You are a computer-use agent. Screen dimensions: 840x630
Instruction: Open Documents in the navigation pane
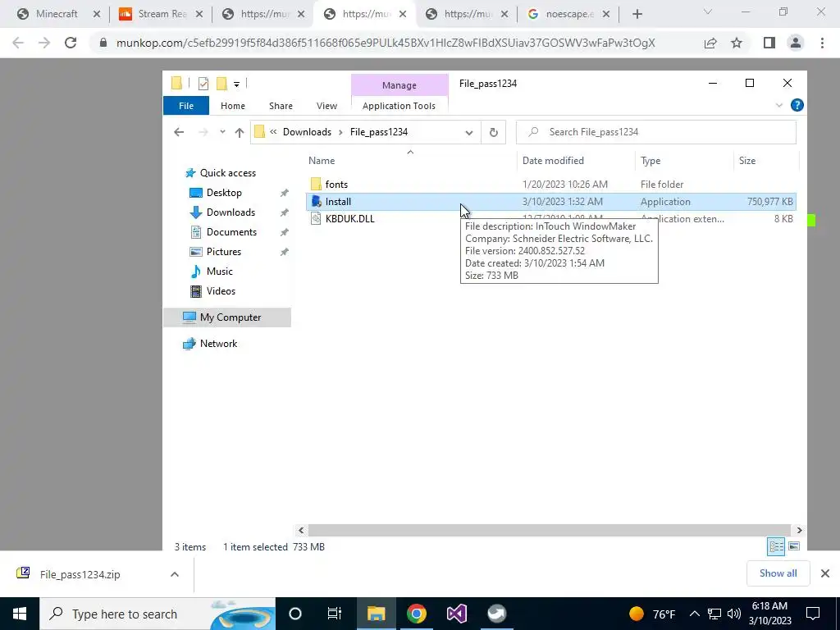coord(231,232)
